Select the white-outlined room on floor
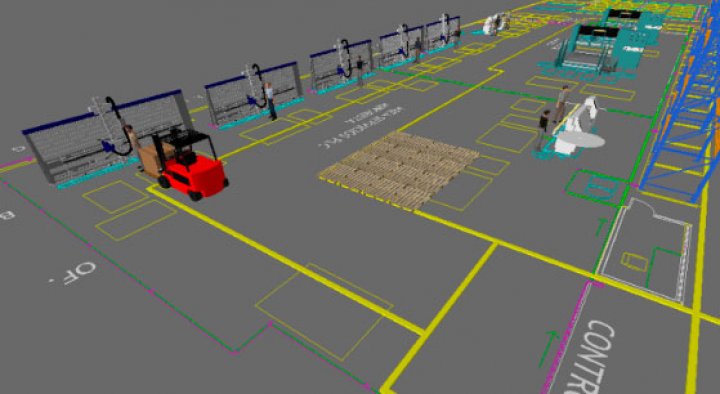 pos(645,250)
